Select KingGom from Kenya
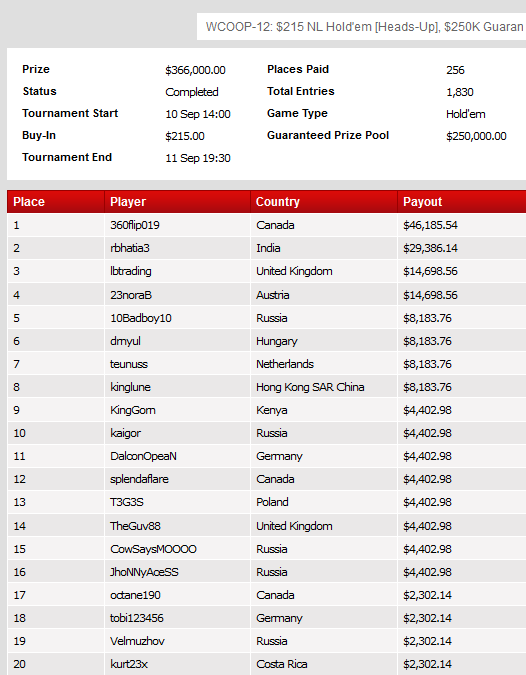This screenshot has height=675, width=526. tap(133, 410)
